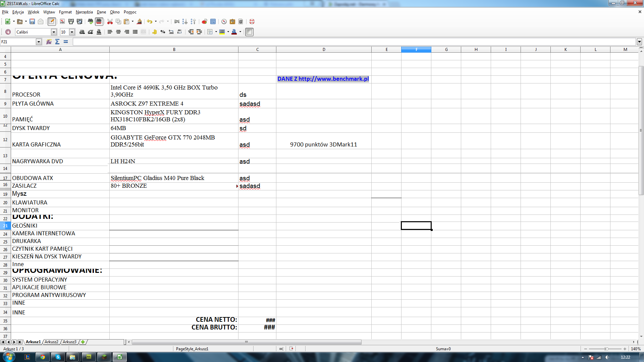Screen dimensions: 644x362
Task: Export directly as PDF
Action: tap(62, 21)
